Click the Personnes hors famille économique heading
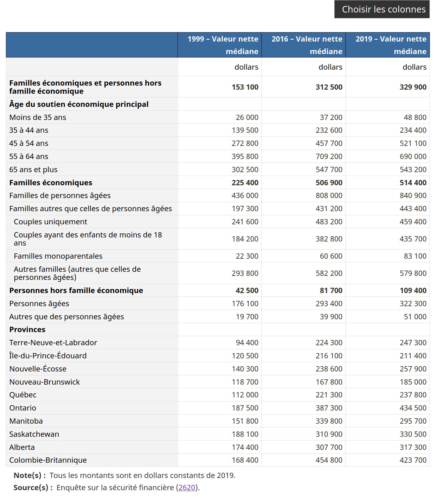The width and height of the screenshot is (448, 498). pos(76,290)
